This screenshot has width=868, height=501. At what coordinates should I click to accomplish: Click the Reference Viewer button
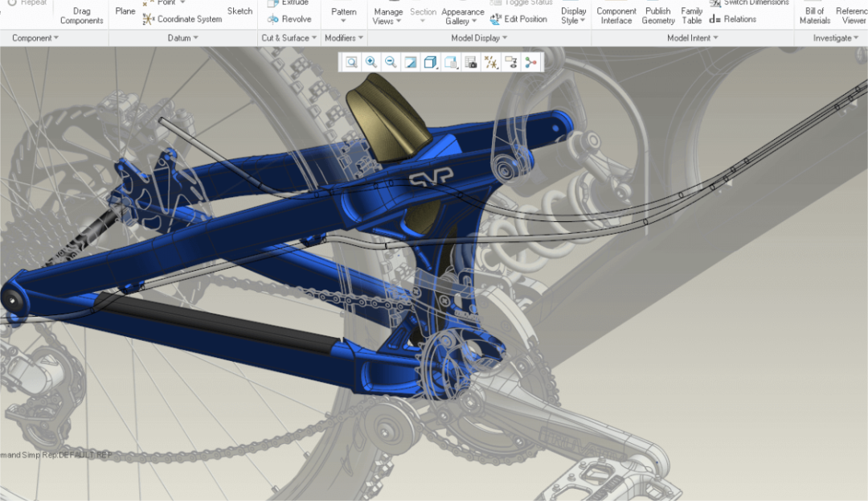851,15
